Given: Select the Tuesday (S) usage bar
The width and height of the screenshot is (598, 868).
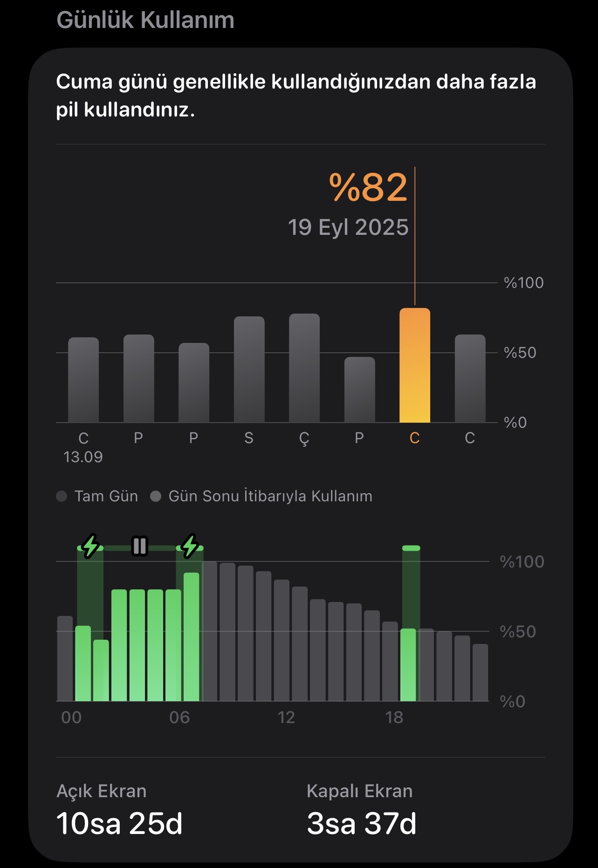Looking at the screenshot, I should tap(249, 369).
